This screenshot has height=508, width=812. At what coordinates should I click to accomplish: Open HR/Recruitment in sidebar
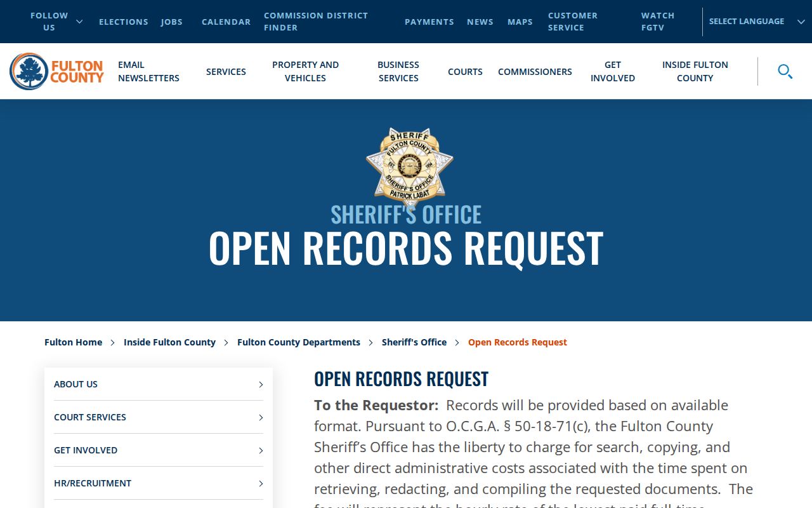pyautogui.click(x=93, y=483)
